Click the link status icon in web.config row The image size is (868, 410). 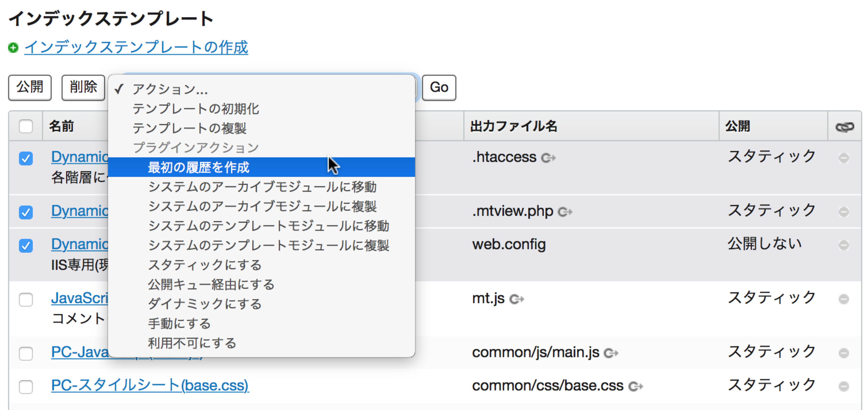coord(844,245)
